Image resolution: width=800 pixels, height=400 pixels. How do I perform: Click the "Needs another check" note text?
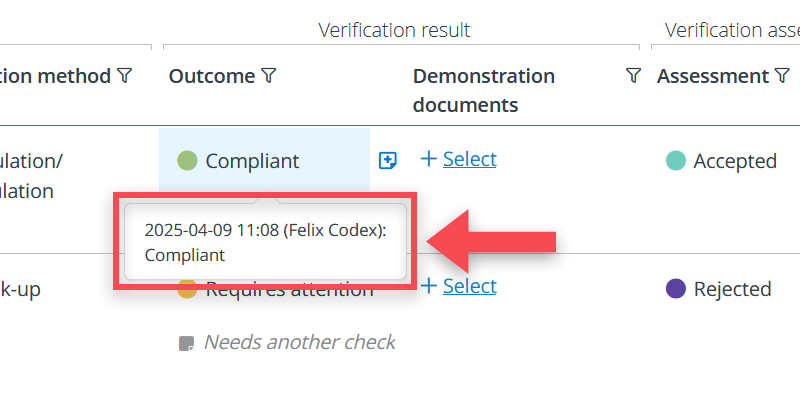(x=299, y=342)
